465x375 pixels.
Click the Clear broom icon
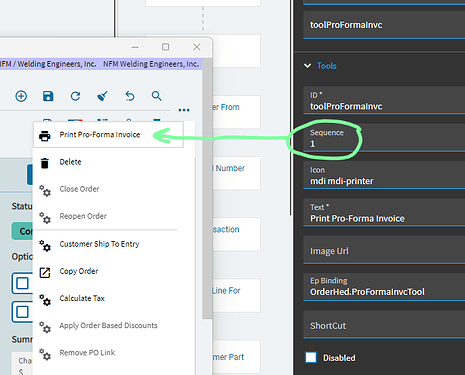pos(102,96)
